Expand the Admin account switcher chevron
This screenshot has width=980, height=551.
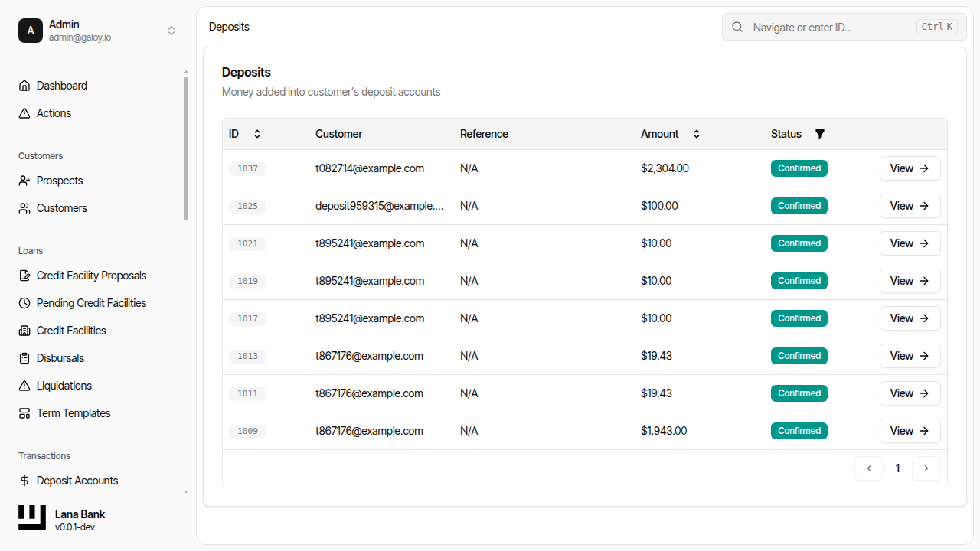coord(171,30)
